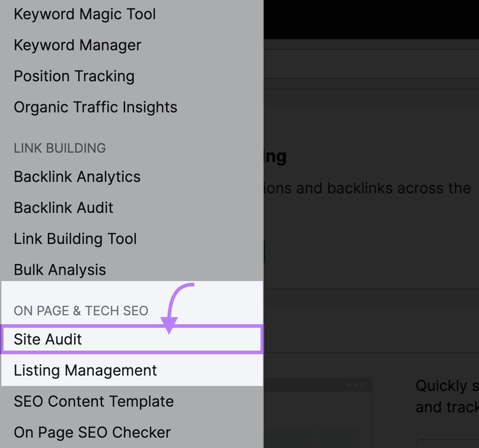
Task: Click the dimmed input box under Quickly text
Action: point(448,444)
